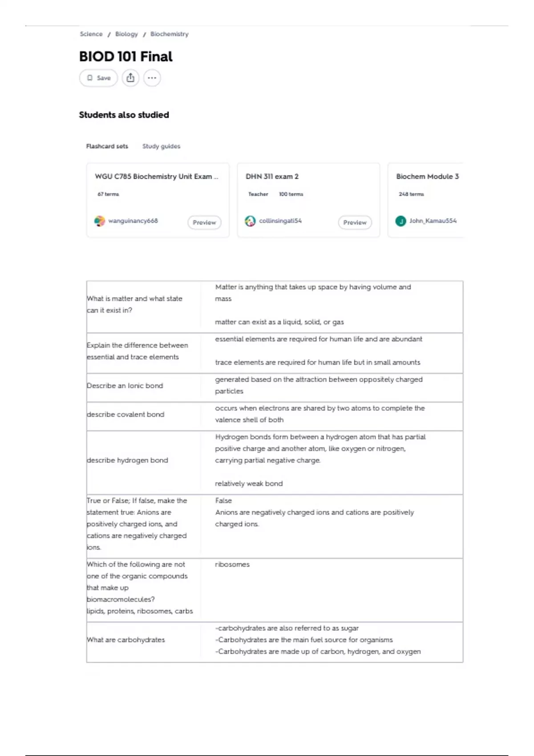The image size is (534, 756).
Task: Open collinsingati54 profile avatar
Action: 250,221
